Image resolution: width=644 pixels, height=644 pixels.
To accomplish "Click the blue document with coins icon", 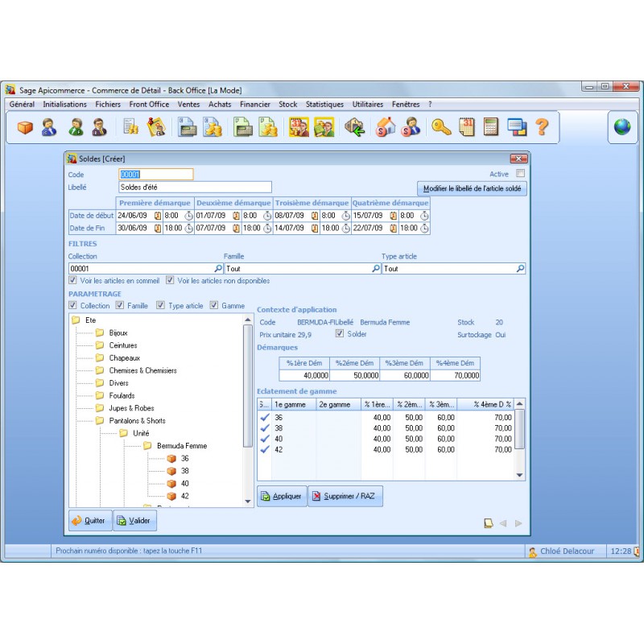I will 213,127.
